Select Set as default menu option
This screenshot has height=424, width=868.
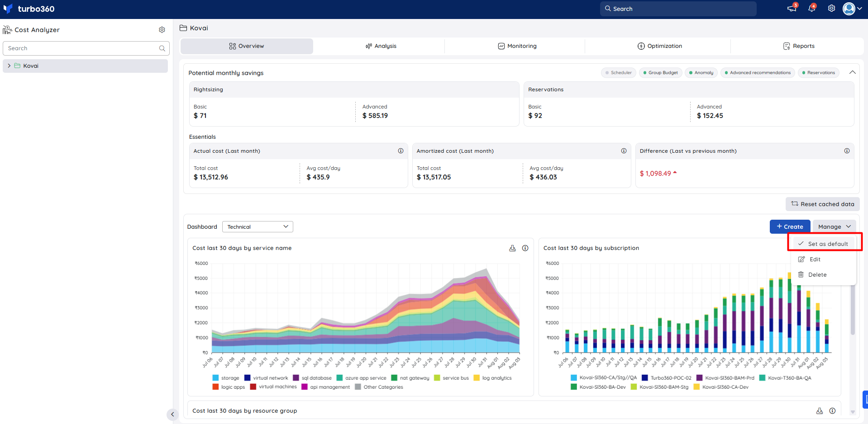[823, 244]
